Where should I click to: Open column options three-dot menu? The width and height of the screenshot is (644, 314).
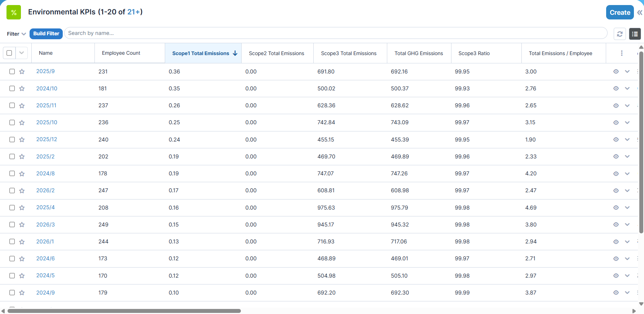point(622,53)
